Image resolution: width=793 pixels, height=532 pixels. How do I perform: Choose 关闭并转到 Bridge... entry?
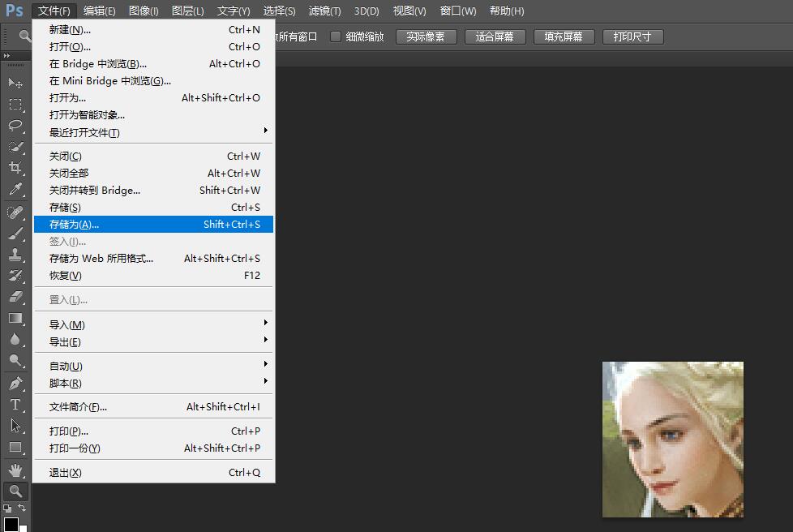click(x=154, y=191)
